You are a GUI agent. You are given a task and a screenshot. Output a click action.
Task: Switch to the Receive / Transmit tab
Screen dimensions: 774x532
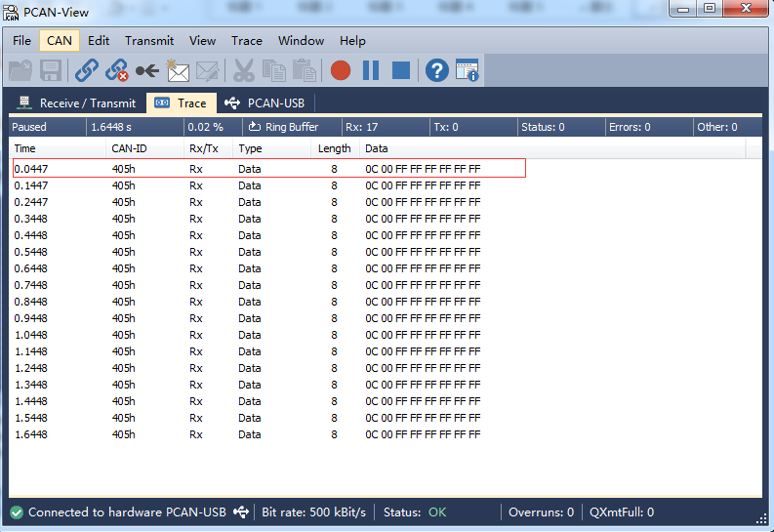click(77, 103)
